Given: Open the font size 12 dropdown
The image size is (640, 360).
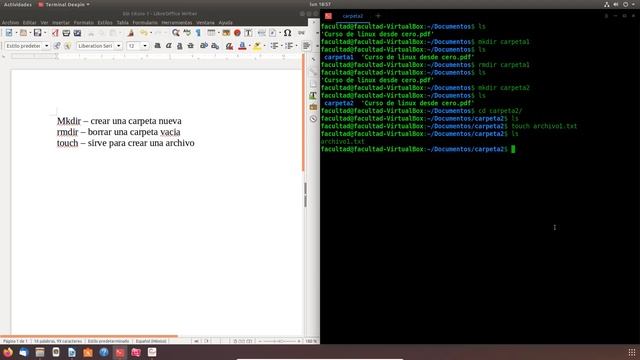Looking at the screenshot, I should coord(145,46).
